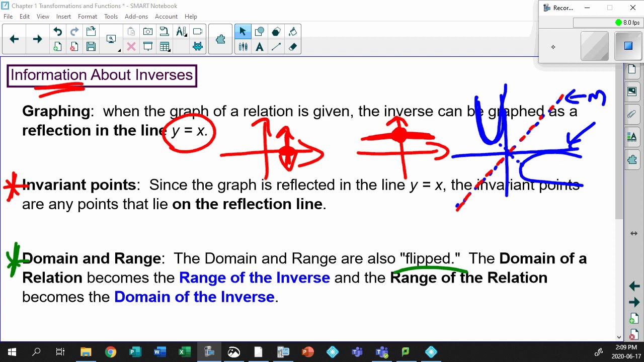Stop recording in the Recorder window
Viewport: 644px width, 362px height.
(x=628, y=46)
